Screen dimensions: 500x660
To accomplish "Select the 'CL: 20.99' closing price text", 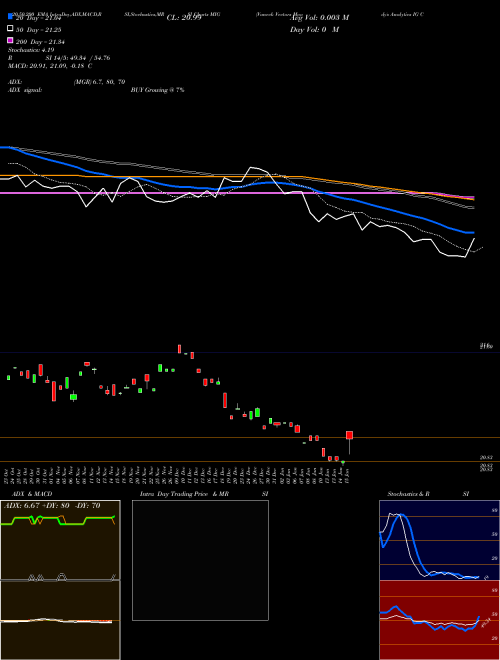I will click(184, 18).
